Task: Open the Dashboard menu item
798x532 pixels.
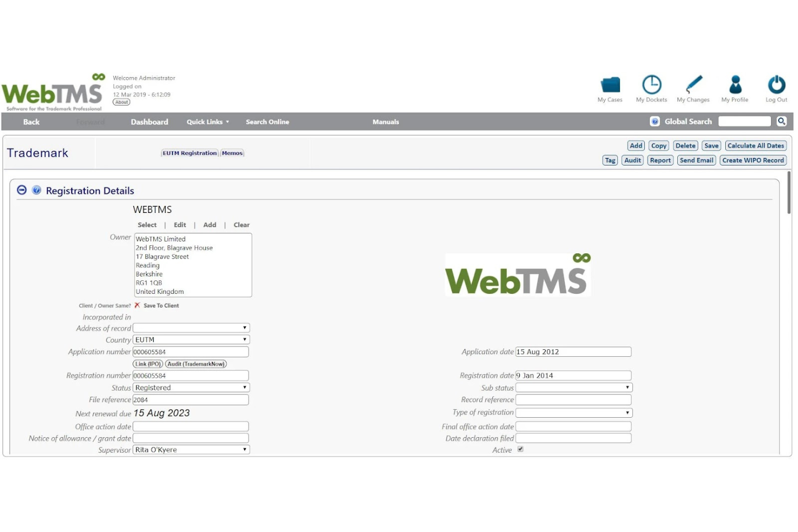Action: click(x=149, y=122)
